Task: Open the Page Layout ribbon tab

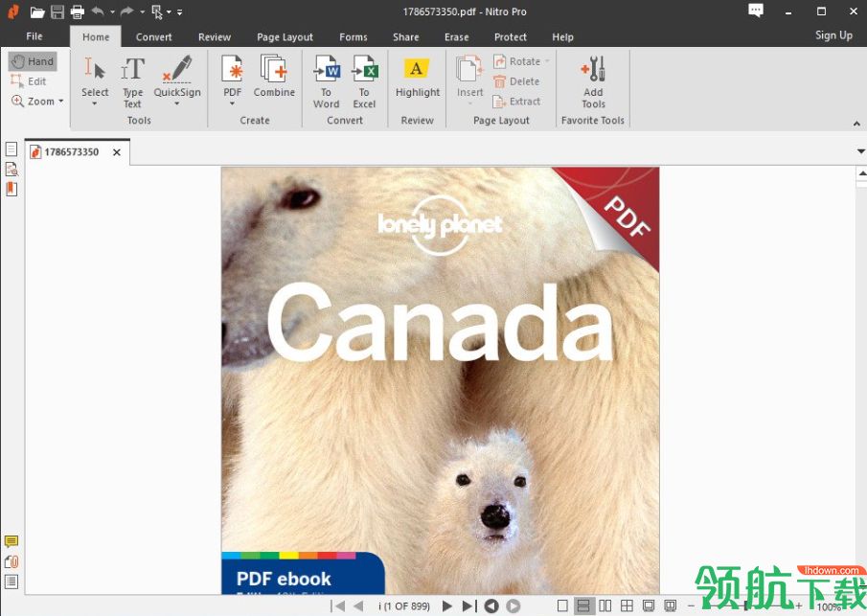Action: (285, 37)
